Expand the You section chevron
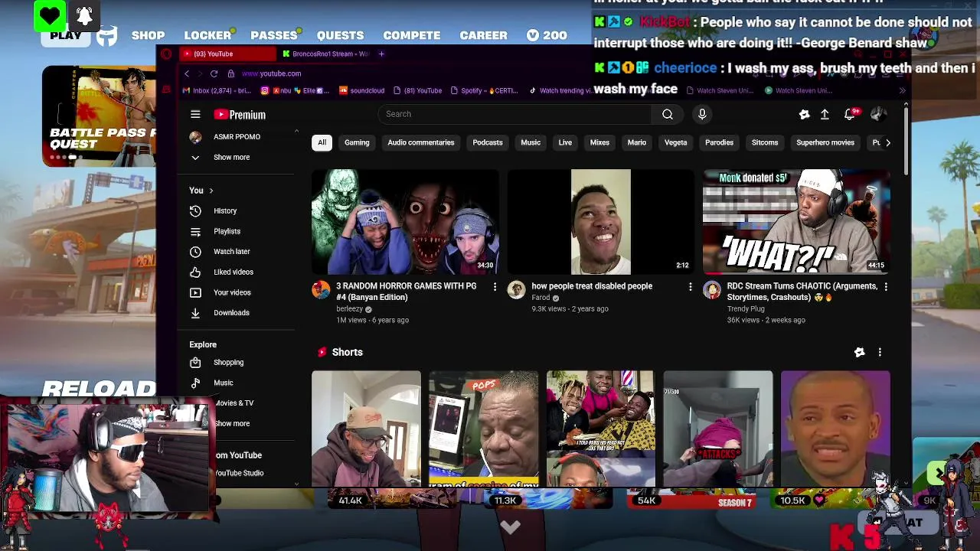The height and width of the screenshot is (551, 980). (x=211, y=191)
